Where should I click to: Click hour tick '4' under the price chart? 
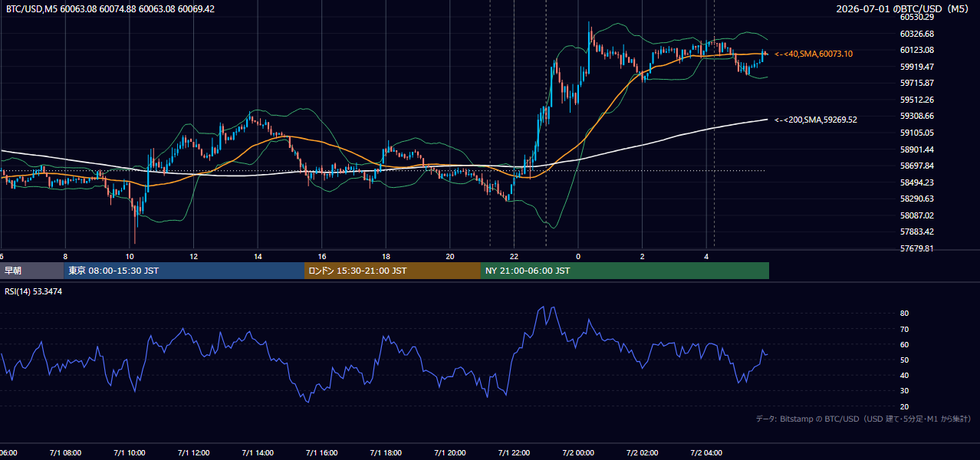coord(706,257)
